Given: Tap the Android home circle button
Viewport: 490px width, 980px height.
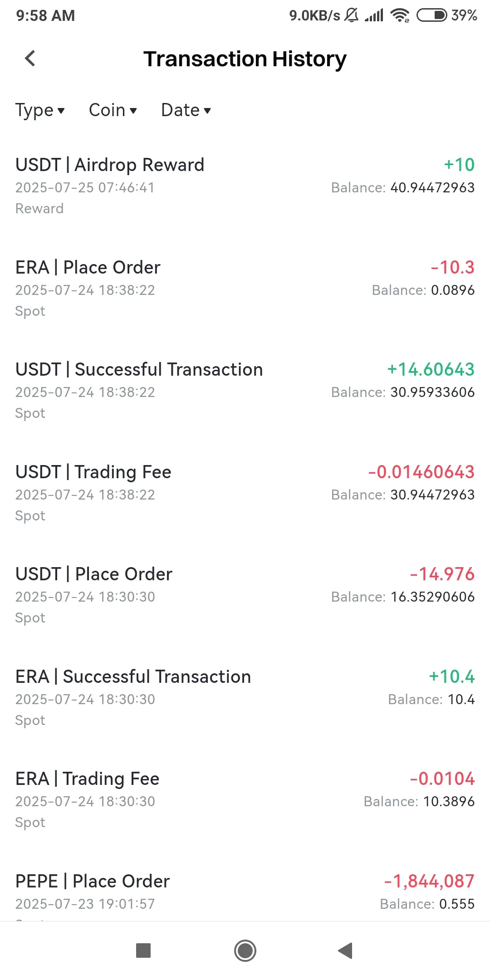Looking at the screenshot, I should (x=245, y=951).
